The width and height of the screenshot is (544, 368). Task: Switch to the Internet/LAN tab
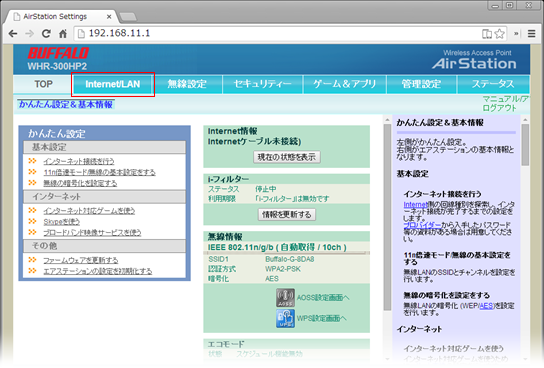(x=113, y=84)
